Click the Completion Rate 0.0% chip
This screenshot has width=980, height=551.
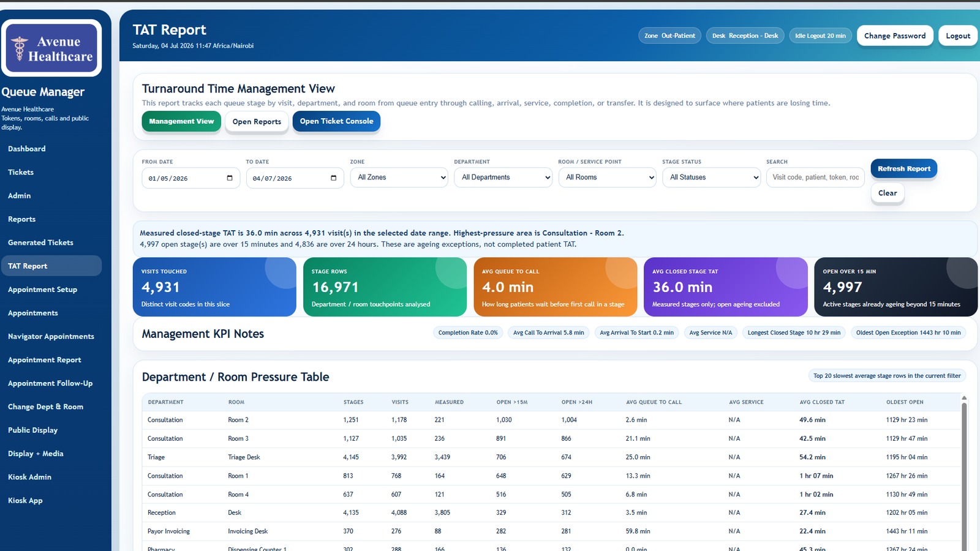[x=468, y=332]
